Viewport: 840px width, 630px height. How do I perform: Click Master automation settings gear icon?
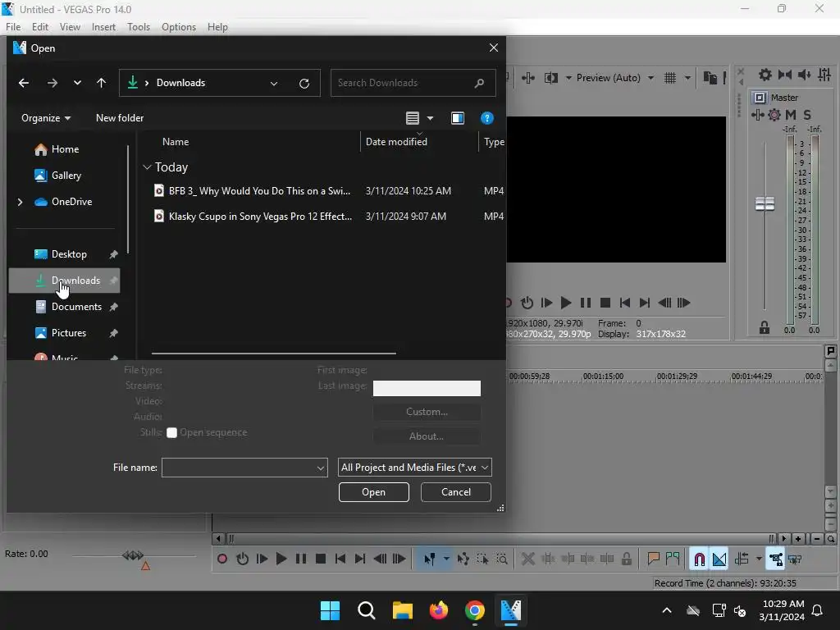pyautogui.click(x=774, y=115)
